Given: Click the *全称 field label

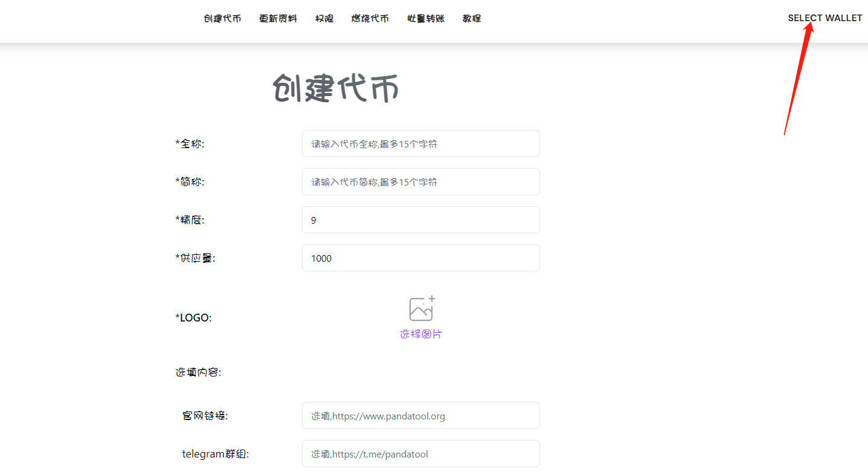Looking at the screenshot, I should coord(190,144).
